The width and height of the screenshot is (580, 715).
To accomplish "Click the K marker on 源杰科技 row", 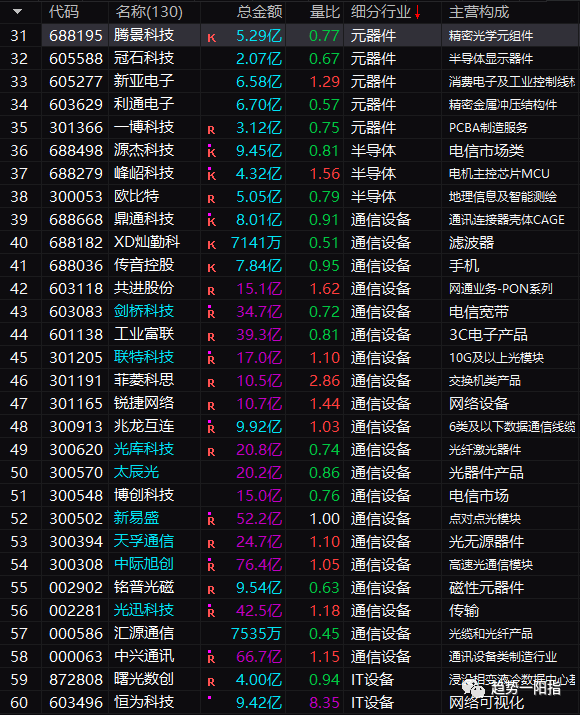I will coord(211,151).
